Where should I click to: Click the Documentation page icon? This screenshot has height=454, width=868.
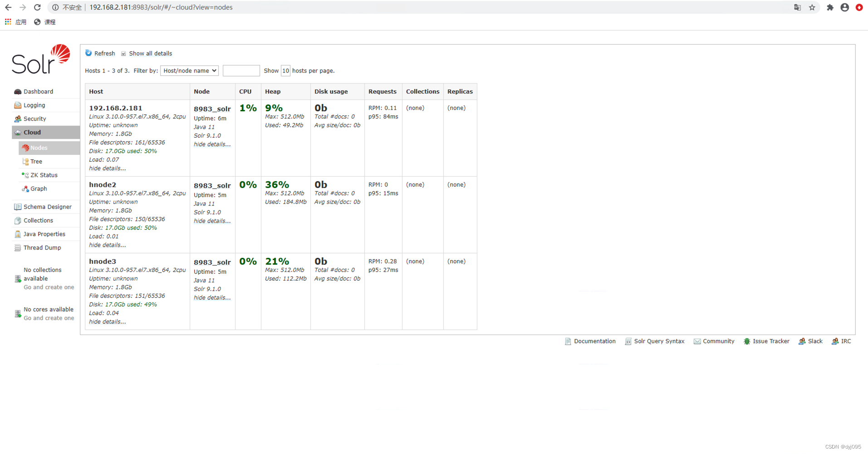(x=568, y=341)
